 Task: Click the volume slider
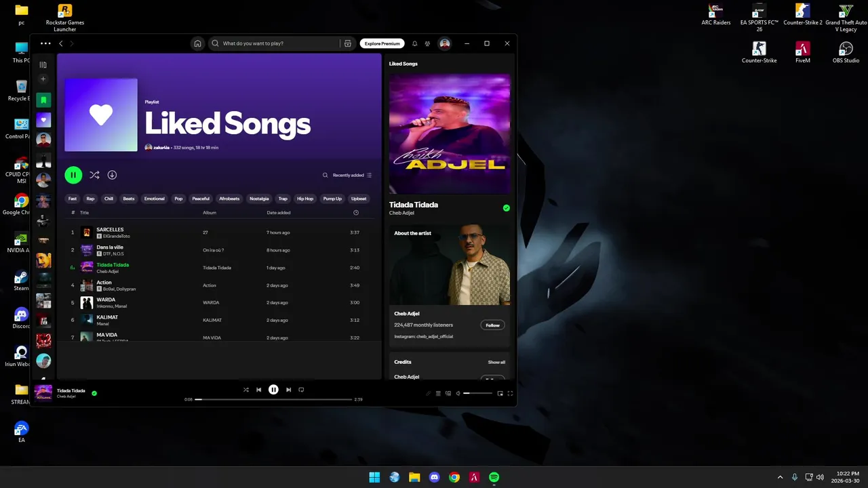pos(477,393)
